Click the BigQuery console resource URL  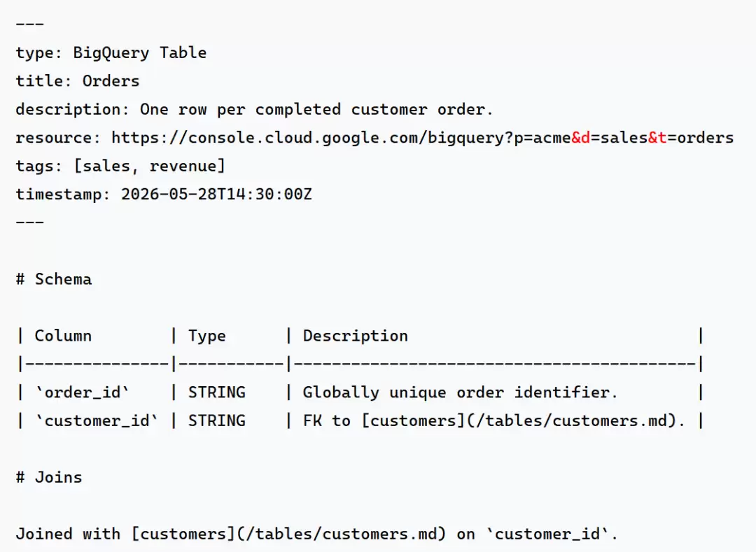coord(422,138)
